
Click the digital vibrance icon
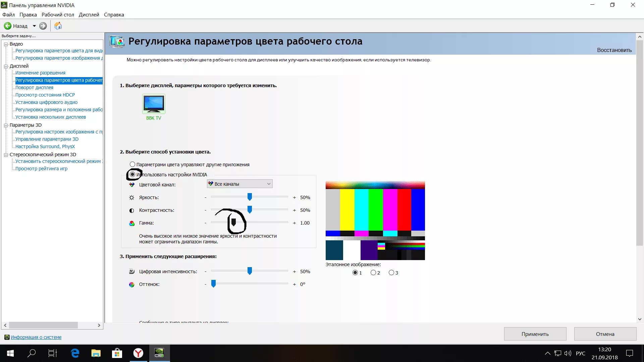[131, 271]
